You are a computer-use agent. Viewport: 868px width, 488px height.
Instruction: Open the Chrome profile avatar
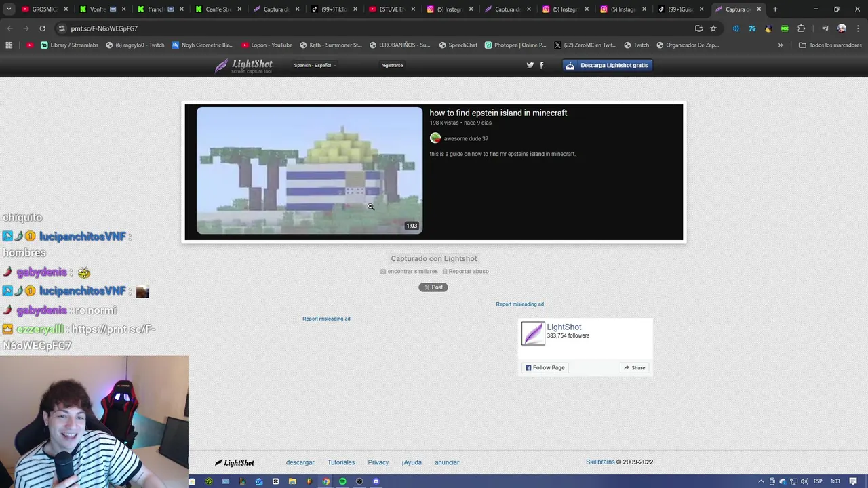(x=842, y=28)
